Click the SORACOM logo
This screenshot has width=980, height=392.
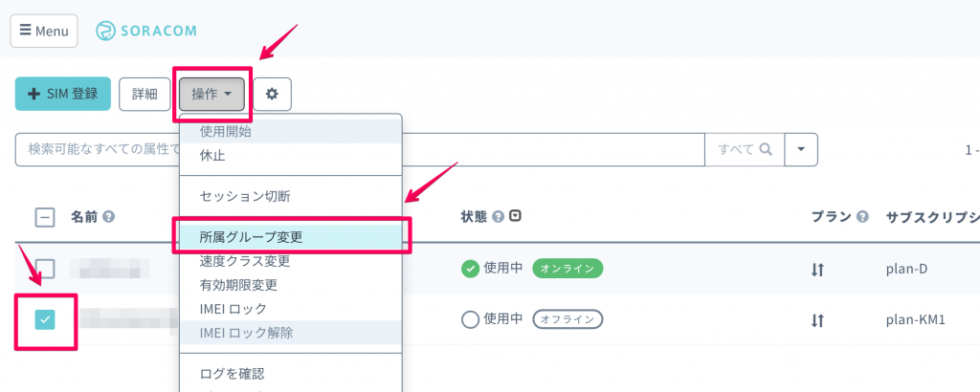tap(146, 31)
